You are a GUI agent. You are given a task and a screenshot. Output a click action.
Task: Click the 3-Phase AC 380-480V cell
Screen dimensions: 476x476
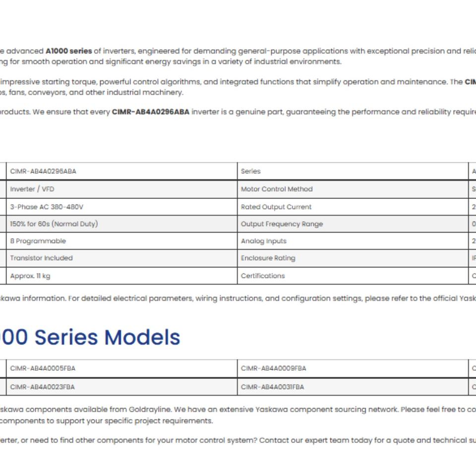(122, 207)
